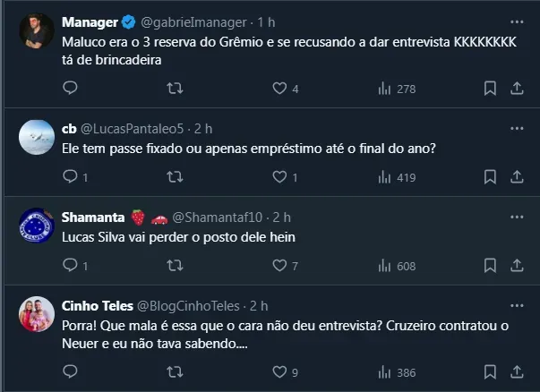Image resolution: width=540 pixels, height=392 pixels.
Task: Open more options on Manager's tweet
Action: pos(517,20)
